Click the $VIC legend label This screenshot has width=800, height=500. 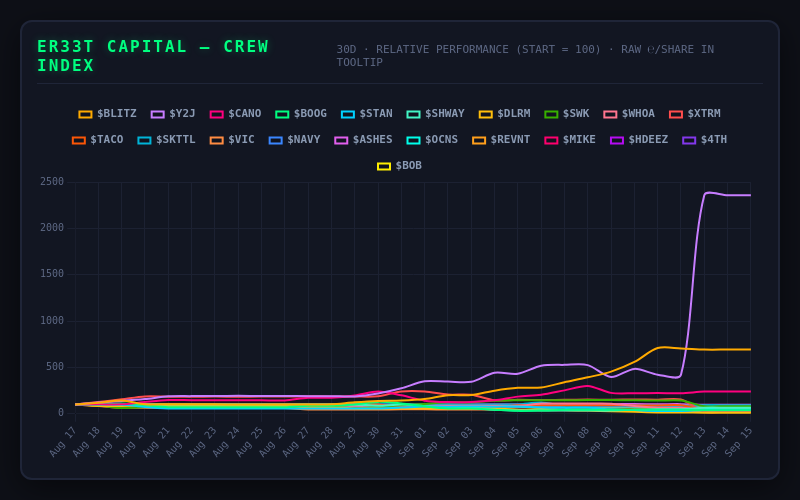[x=241, y=139]
